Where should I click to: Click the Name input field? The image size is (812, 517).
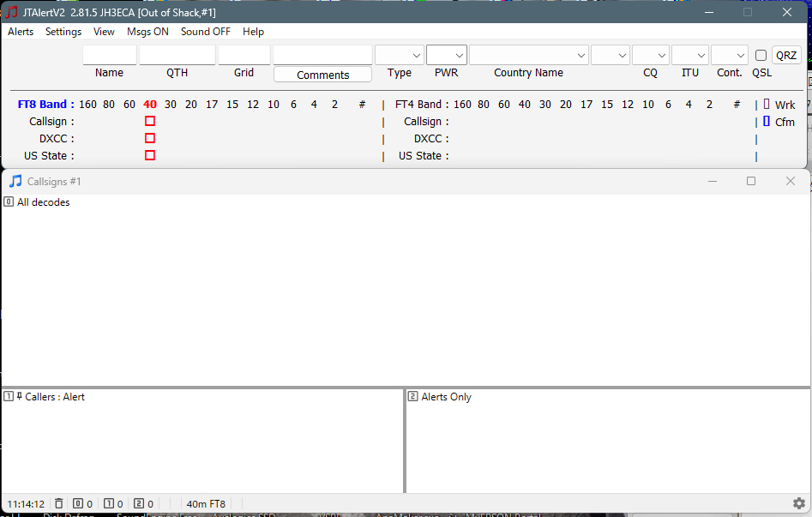click(x=109, y=55)
